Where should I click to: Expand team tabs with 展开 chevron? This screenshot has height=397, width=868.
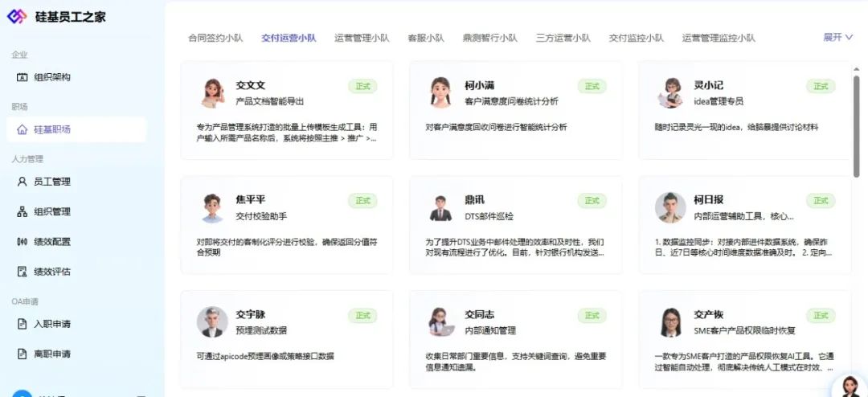pos(849,37)
